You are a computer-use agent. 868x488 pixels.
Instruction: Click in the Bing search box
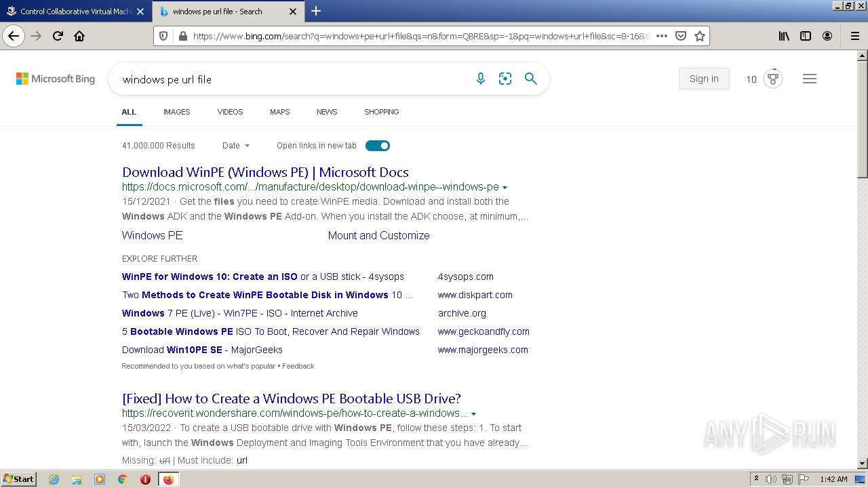point(292,79)
